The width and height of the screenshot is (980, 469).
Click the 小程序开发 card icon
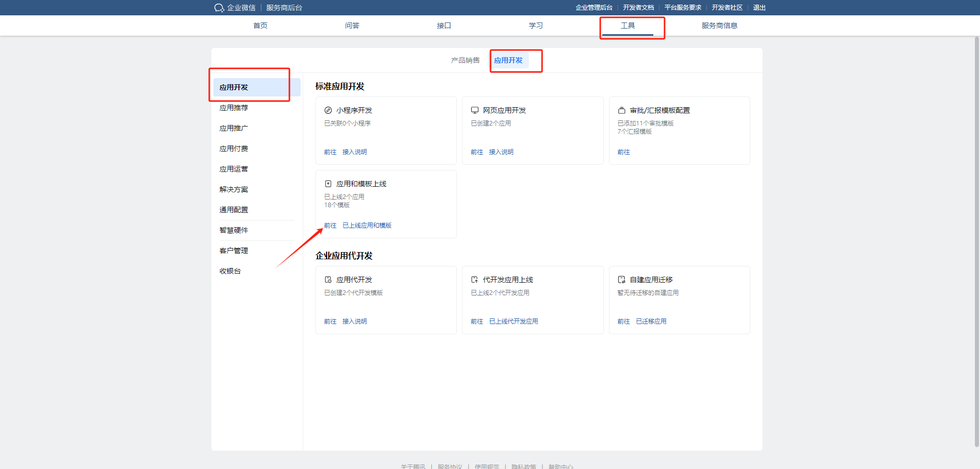point(328,110)
